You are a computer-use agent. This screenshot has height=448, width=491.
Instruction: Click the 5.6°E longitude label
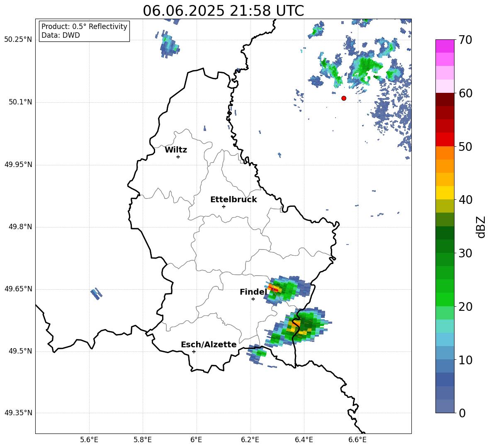[89, 440]
